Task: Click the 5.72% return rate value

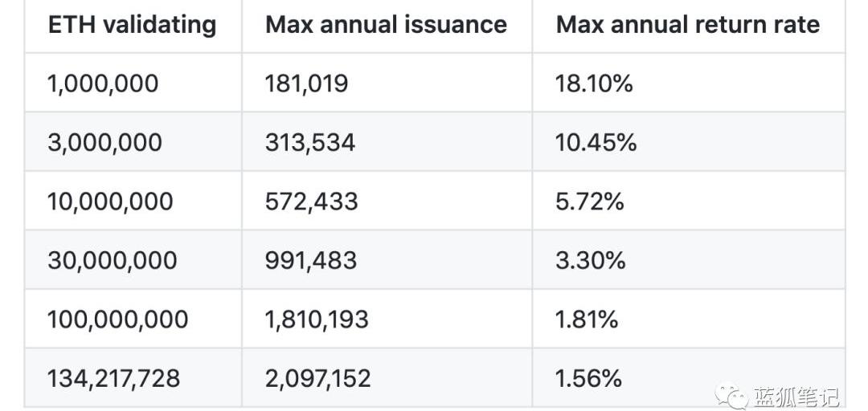Action: click(589, 201)
